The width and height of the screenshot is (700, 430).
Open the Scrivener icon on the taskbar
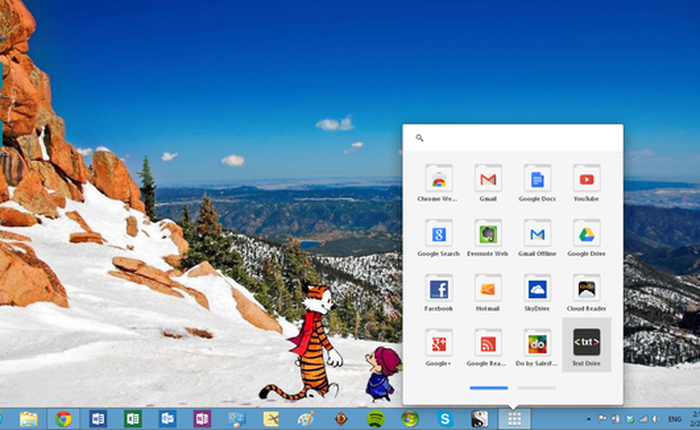[479, 419]
